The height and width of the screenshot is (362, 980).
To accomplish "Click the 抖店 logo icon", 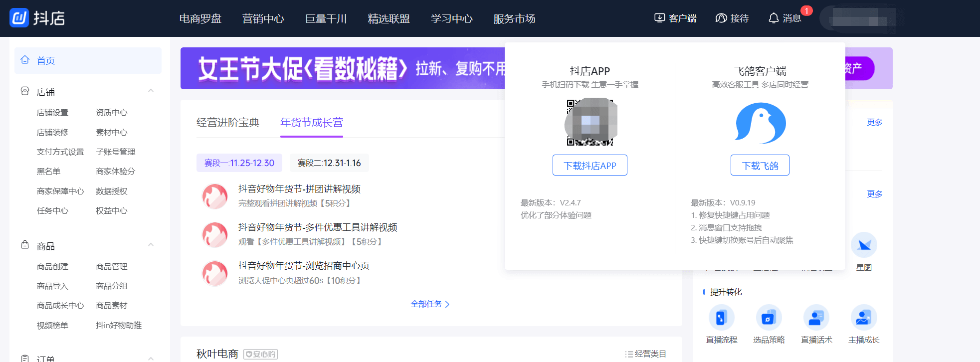I will coord(19,18).
